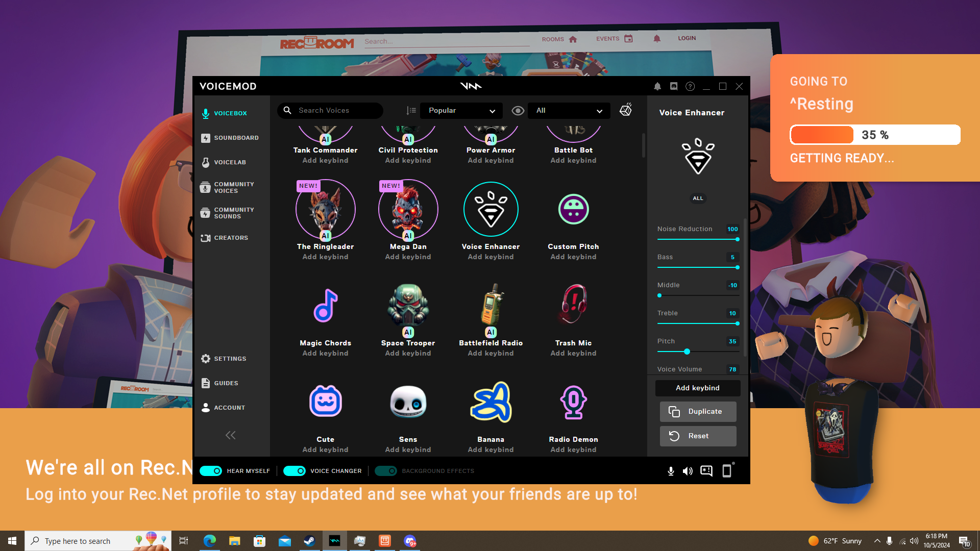Click the speaker volume icon in the bottom bar
Image resolution: width=980 pixels, height=551 pixels.
pos(688,471)
